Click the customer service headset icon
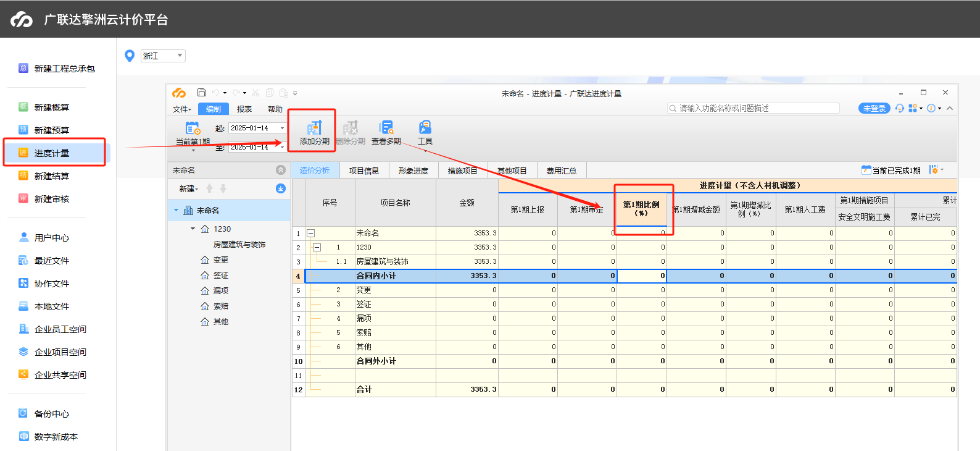This screenshot has height=451, width=980. click(900, 108)
